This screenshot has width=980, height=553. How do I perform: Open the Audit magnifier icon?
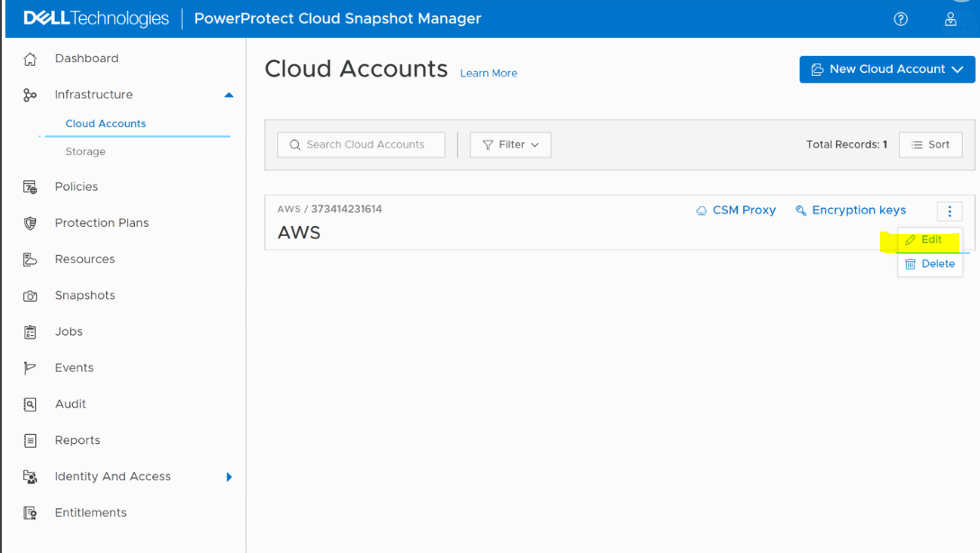coord(31,403)
